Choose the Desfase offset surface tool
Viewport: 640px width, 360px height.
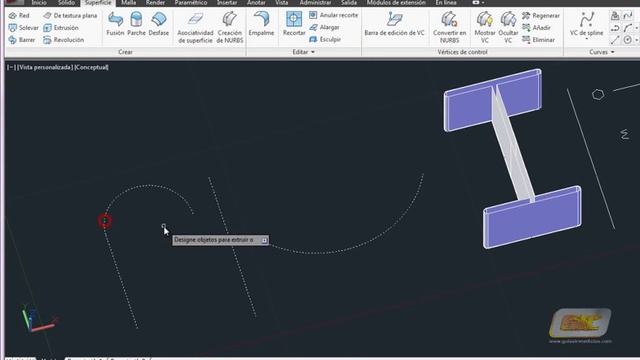[158, 24]
